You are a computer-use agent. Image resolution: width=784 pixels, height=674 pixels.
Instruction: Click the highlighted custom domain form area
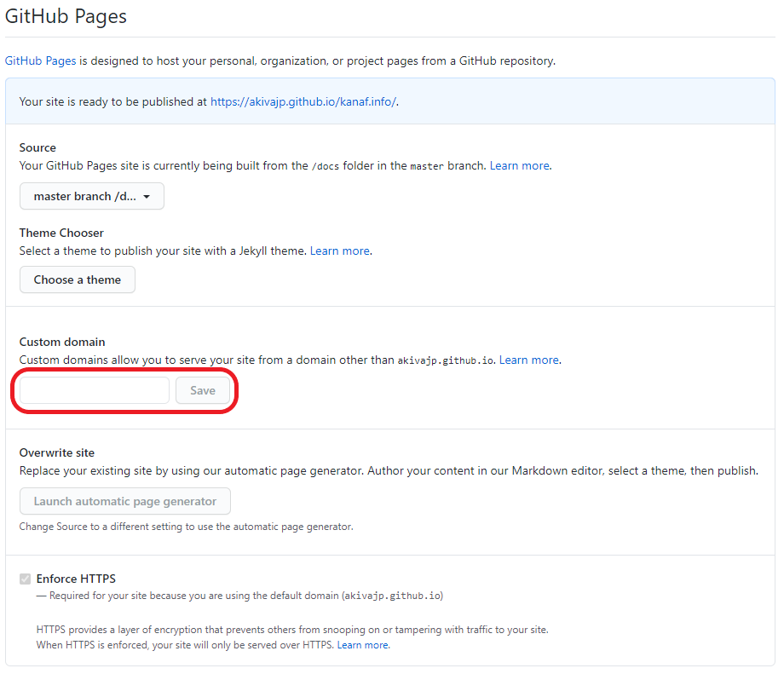coord(124,390)
